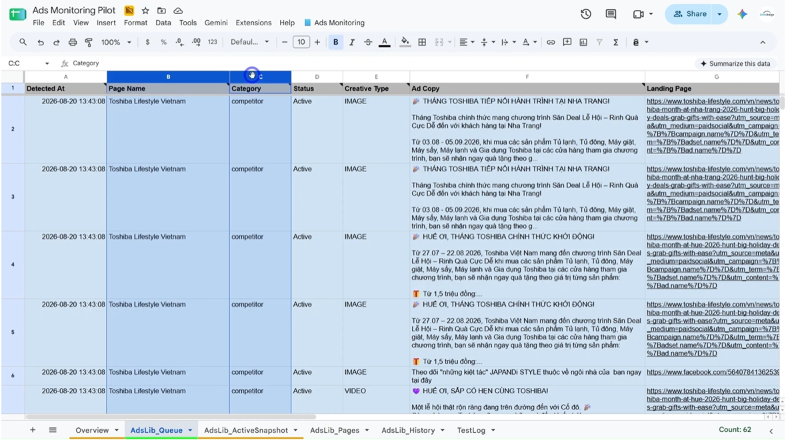Switch to AdsLib_ActiveSnapshot sheet tab
The image size is (787, 441).
click(x=246, y=430)
